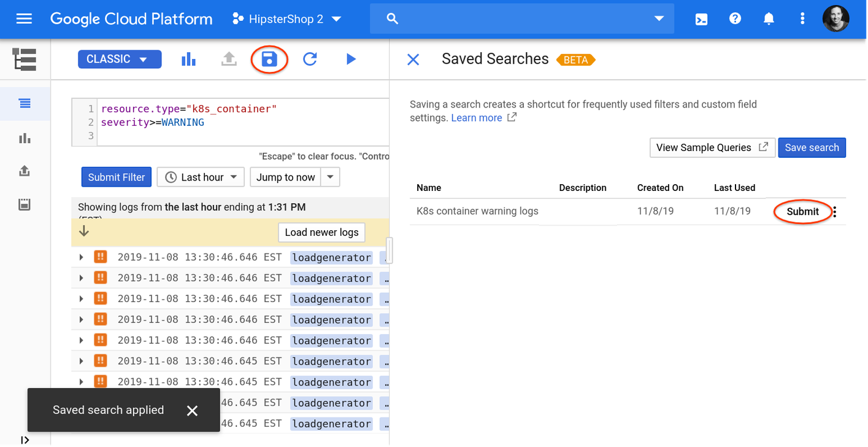Click the Save search button
The height and width of the screenshot is (447, 868).
812,147
